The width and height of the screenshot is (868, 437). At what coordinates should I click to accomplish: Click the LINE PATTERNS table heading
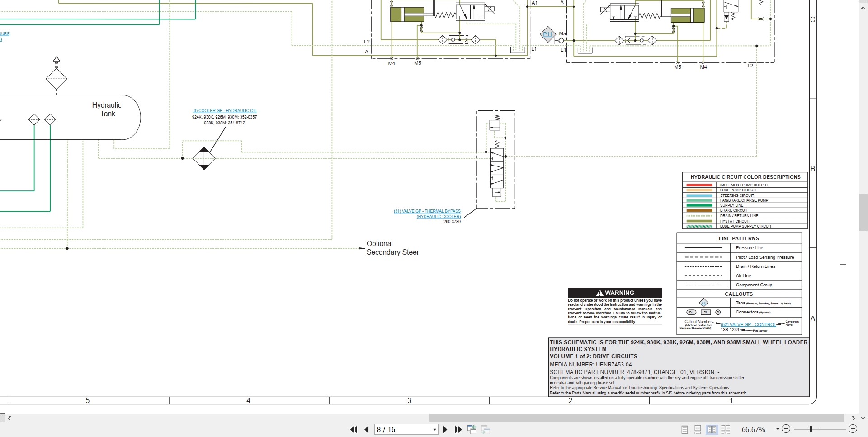tap(739, 238)
